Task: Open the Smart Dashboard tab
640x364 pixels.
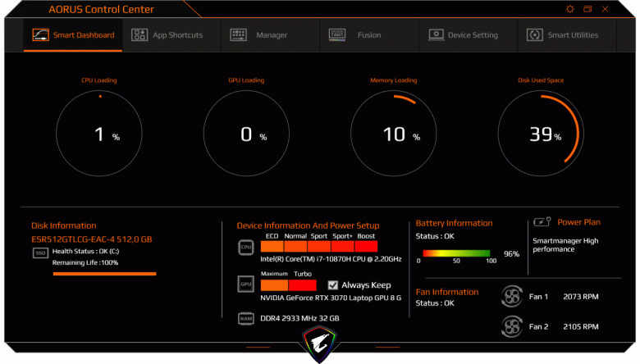Action: pos(73,35)
